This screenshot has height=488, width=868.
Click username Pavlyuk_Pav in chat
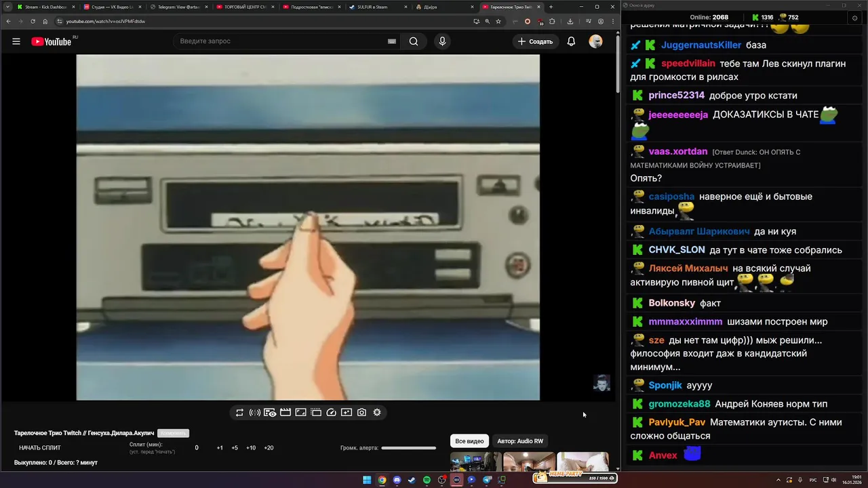(x=677, y=422)
